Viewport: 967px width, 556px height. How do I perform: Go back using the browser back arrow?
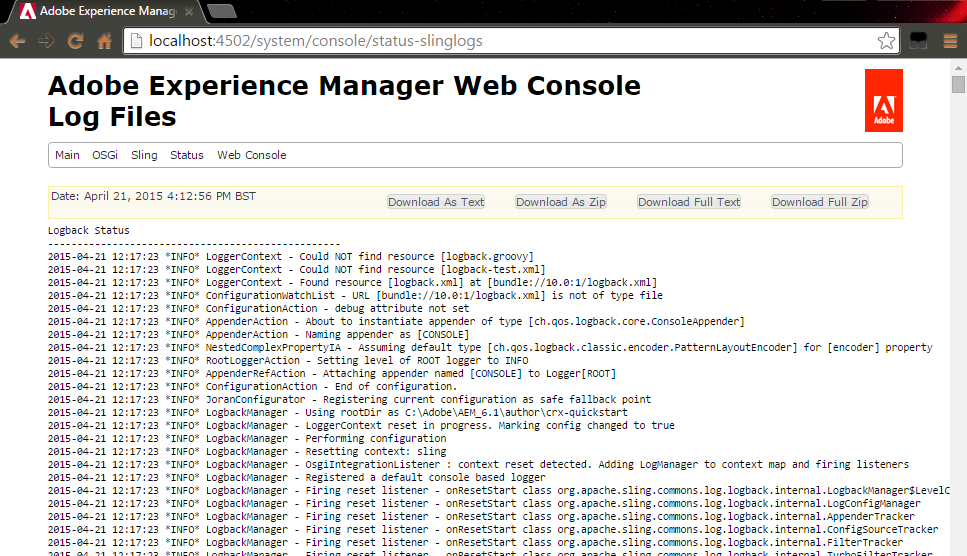(17, 41)
